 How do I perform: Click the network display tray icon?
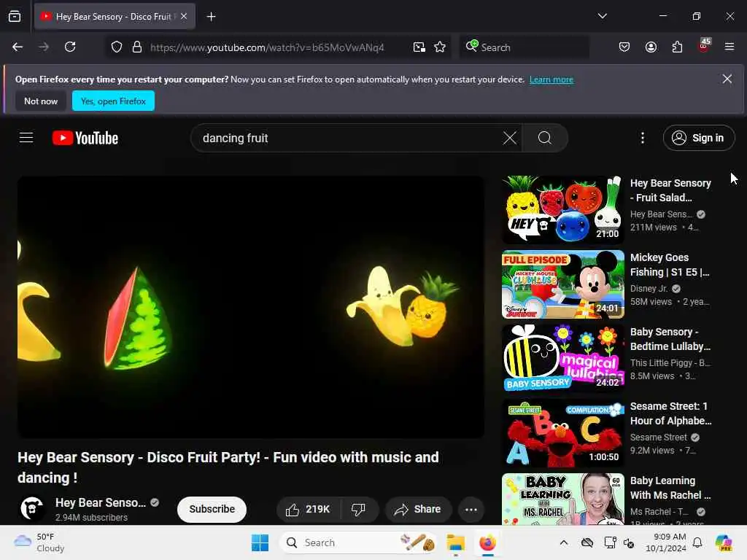pyautogui.click(x=610, y=542)
